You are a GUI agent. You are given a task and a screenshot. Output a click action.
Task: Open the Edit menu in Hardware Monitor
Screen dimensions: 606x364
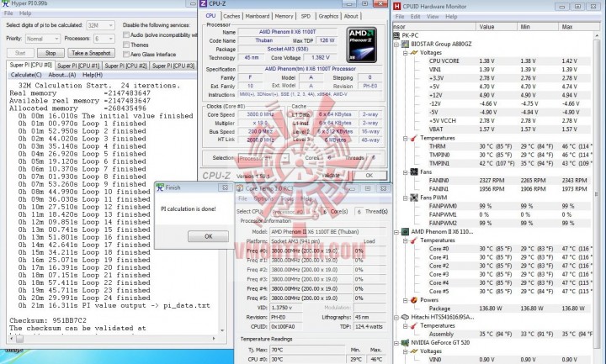[416, 17]
